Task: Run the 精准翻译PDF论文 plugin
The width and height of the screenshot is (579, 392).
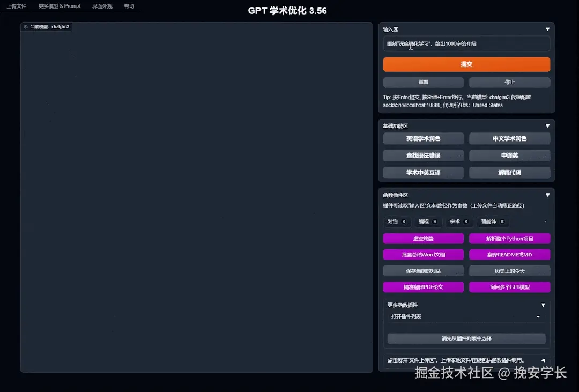Action: 423,287
